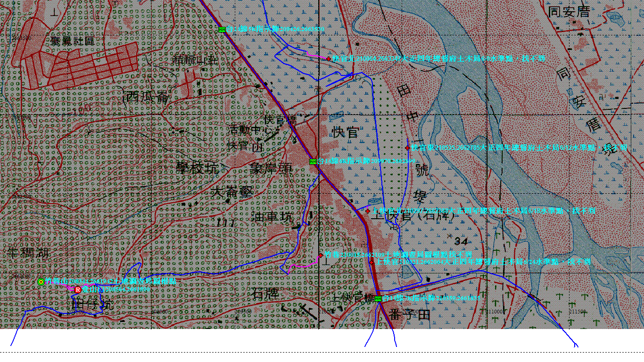Click the 台14線 5K milestone marker icon
This screenshot has height=362, width=644.
tap(222, 29)
